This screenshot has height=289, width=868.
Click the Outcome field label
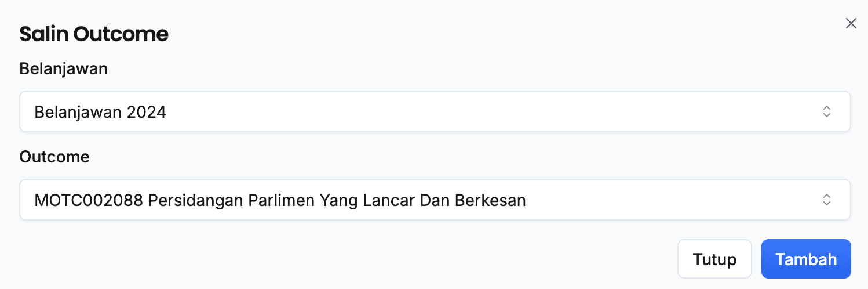(x=54, y=157)
